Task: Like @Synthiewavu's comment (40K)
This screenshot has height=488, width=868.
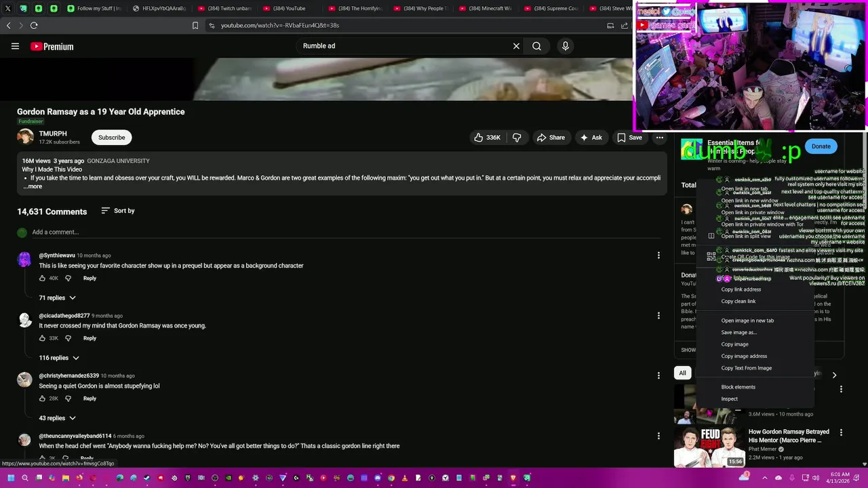Action: pos(42,279)
